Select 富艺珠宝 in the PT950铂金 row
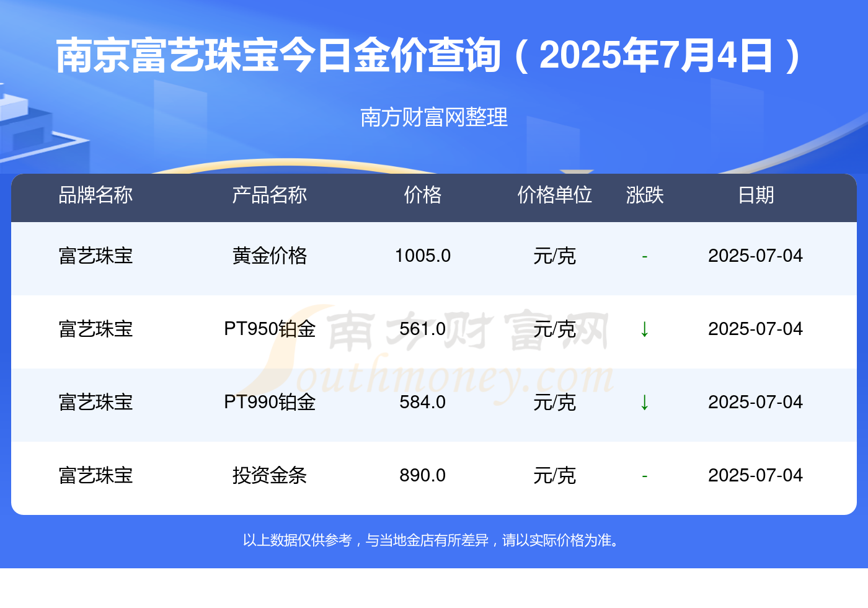This screenshot has height=608, width=868. (95, 329)
